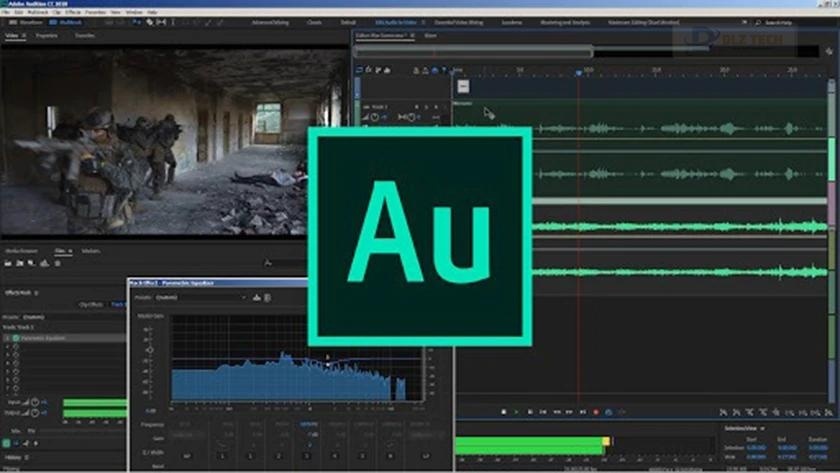Switch to Multitrack editor view
Viewport: 840px width, 473px height.
[x=66, y=22]
